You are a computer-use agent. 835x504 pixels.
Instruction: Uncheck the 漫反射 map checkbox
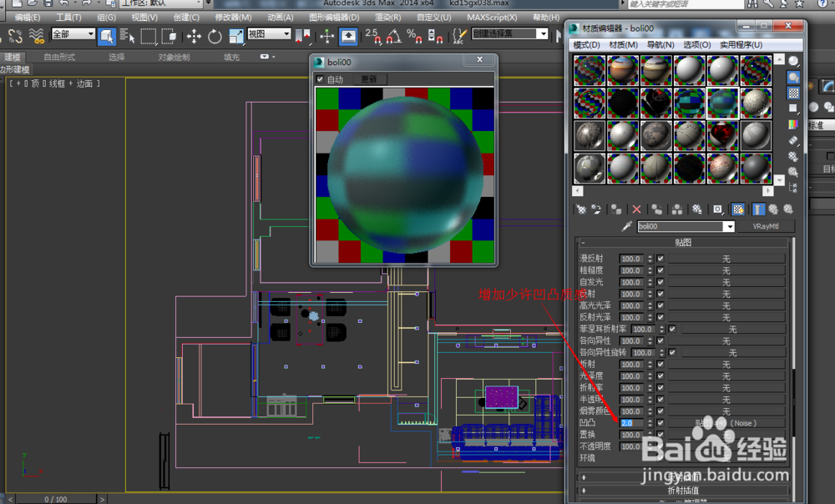660,259
